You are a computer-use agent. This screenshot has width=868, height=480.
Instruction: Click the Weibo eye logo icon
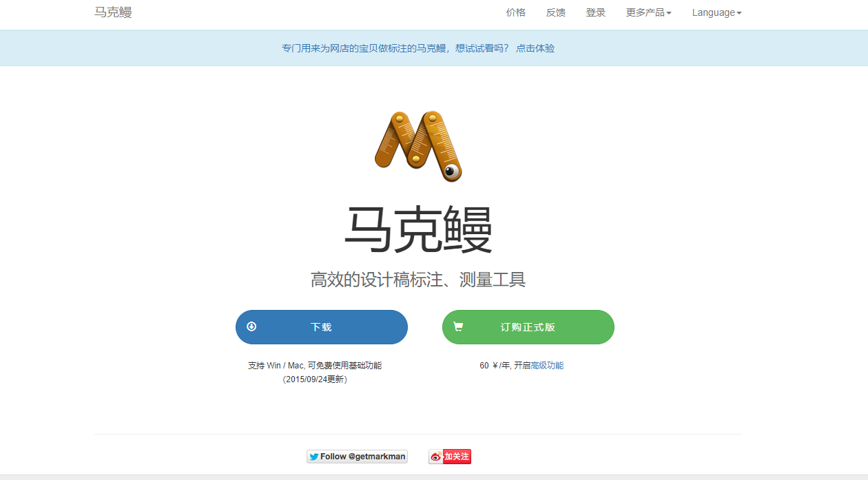click(436, 457)
